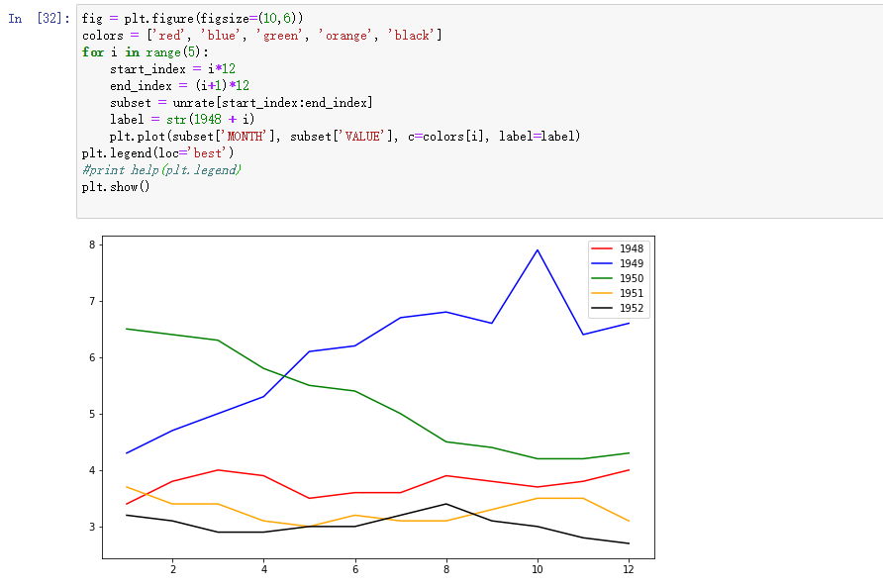Click the green line start at month 1
The width and height of the screenshot is (883, 588).
[x=127, y=329]
